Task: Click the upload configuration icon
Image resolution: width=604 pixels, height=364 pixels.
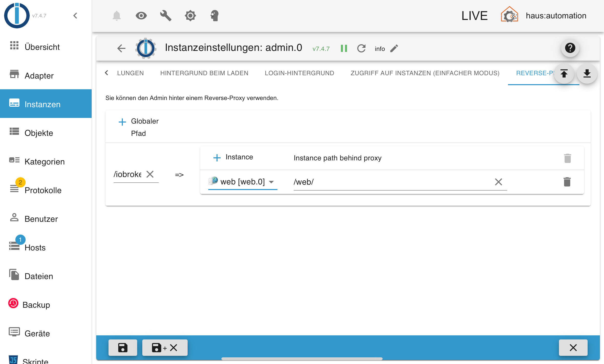Action: [564, 74]
